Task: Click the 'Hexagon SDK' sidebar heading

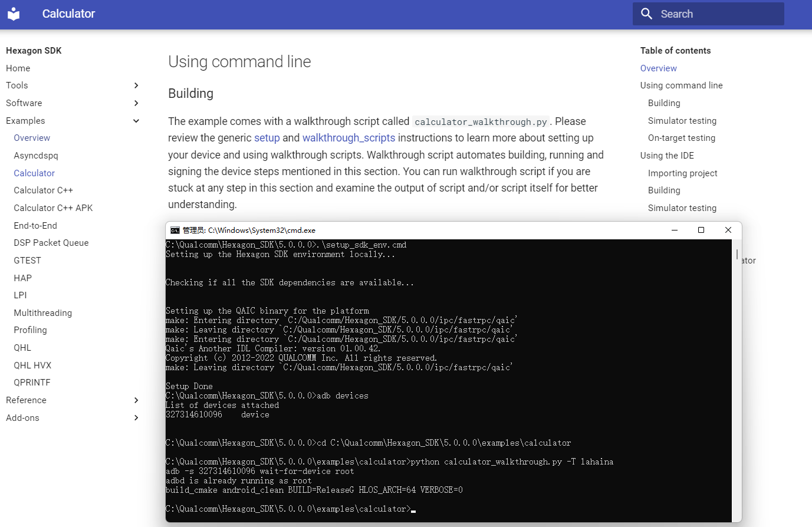Action: click(x=34, y=51)
